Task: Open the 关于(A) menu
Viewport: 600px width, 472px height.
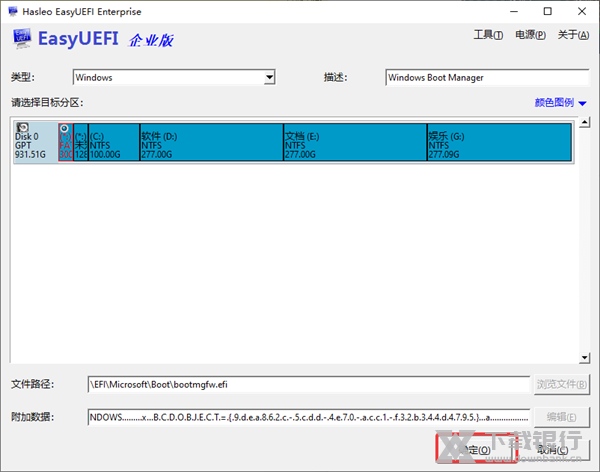Action: [573, 35]
